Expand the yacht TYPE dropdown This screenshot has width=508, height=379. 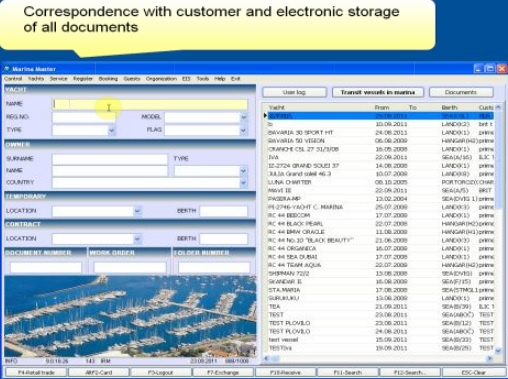(x=112, y=130)
